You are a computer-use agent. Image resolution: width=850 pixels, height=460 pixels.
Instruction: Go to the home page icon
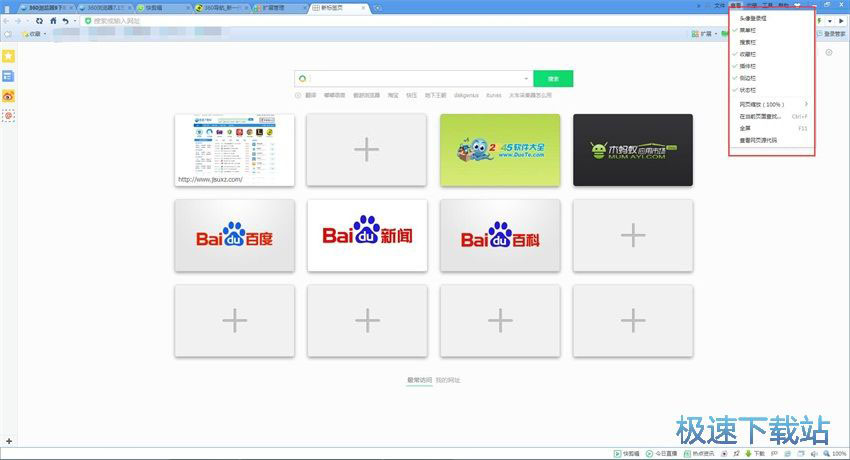point(53,21)
